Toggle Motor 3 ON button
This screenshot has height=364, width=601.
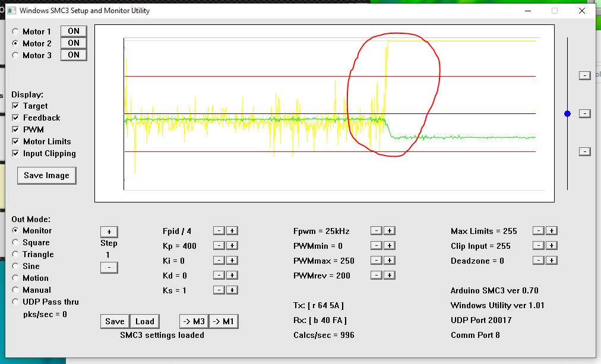coord(74,55)
